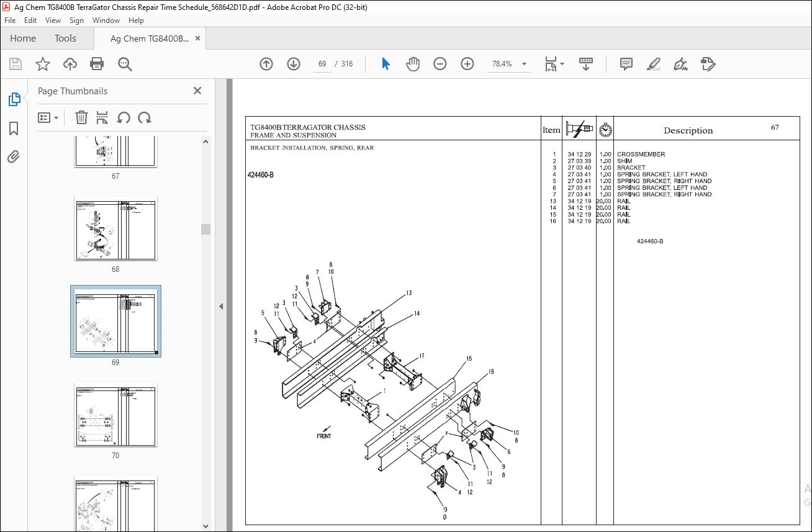Screen dimensions: 812x532
Task: Add a sticky note comment
Action: 626,64
